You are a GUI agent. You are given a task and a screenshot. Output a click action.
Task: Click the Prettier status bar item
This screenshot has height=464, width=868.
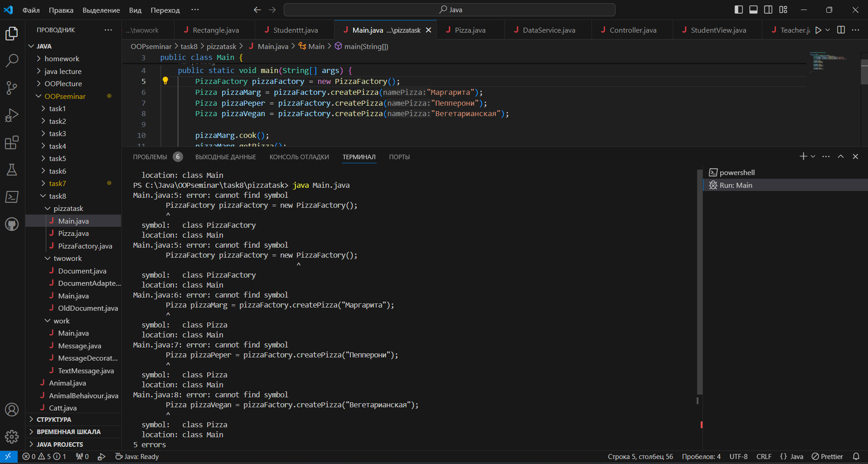tap(828, 457)
